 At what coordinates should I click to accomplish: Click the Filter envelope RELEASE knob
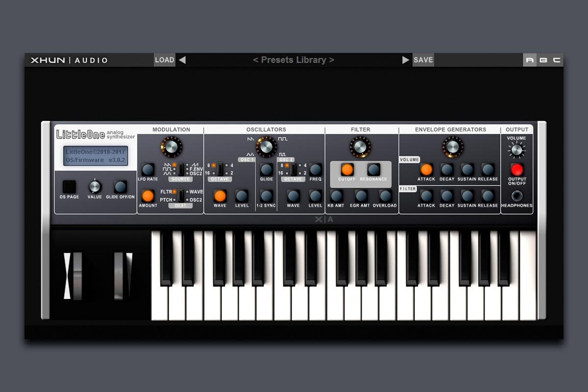tap(488, 196)
